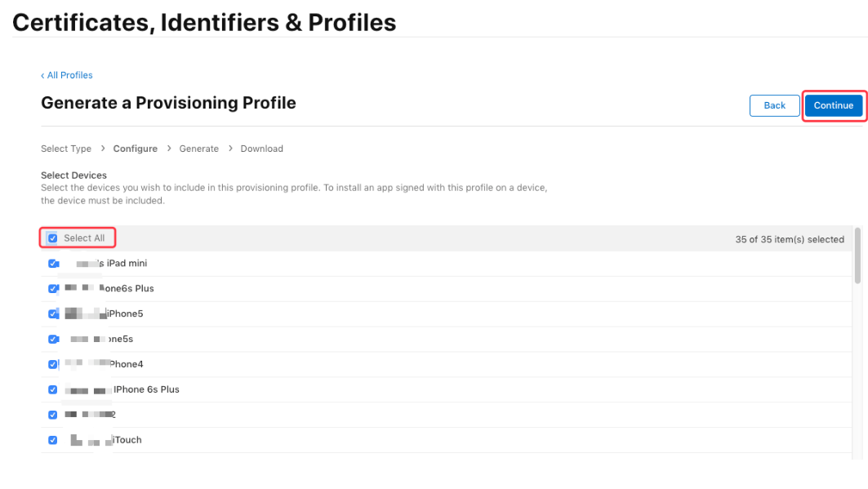Viewport: 868px width, 489px height.
Task: Click the Continue button
Action: pyautogui.click(x=833, y=105)
